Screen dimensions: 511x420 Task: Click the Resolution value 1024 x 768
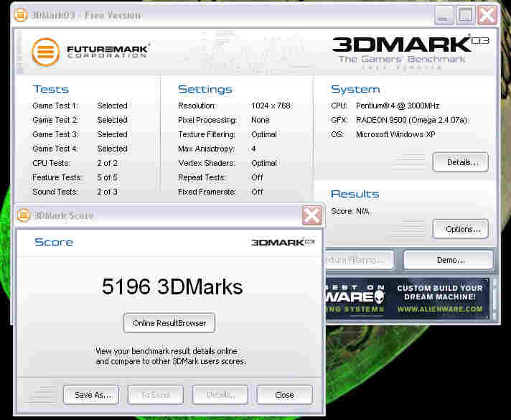coord(271,106)
